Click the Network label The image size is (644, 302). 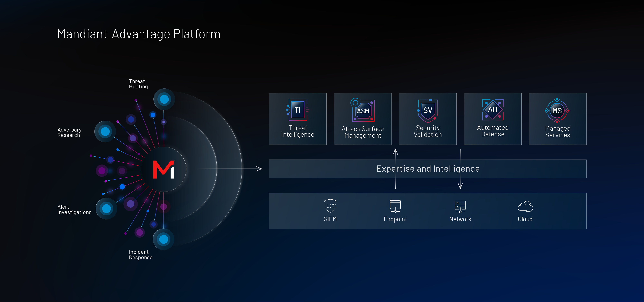pos(460,219)
